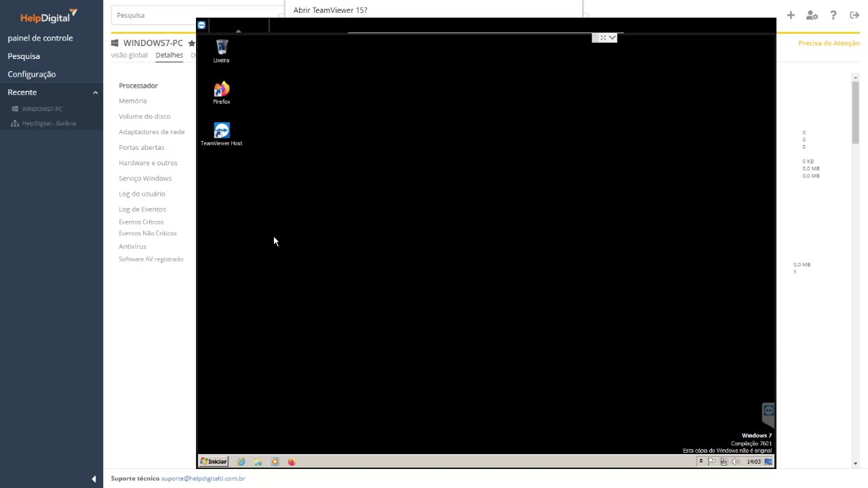The image size is (868, 488).
Task: Click the TeamViewer window title icon
Action: (x=201, y=25)
